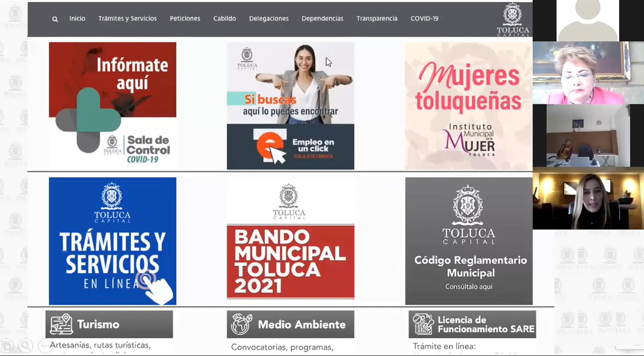Select Peticiones in the navigation bar
Screen dimensions: 644x356
[185, 19]
